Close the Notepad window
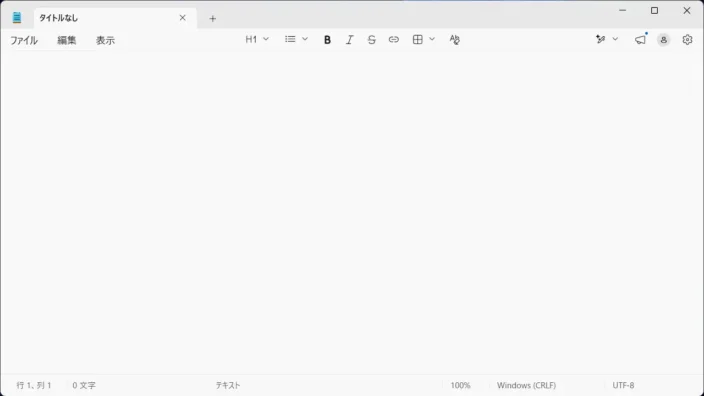Screen dimensions: 704x396 687,10
